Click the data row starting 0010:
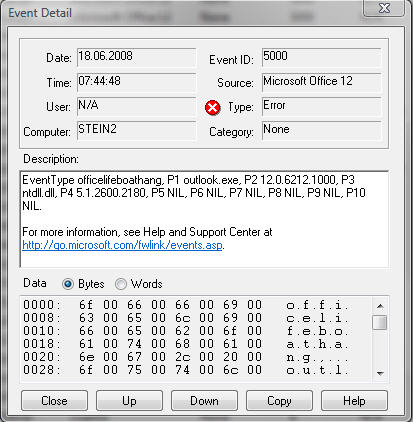This screenshot has height=422, width=413. 186,331
